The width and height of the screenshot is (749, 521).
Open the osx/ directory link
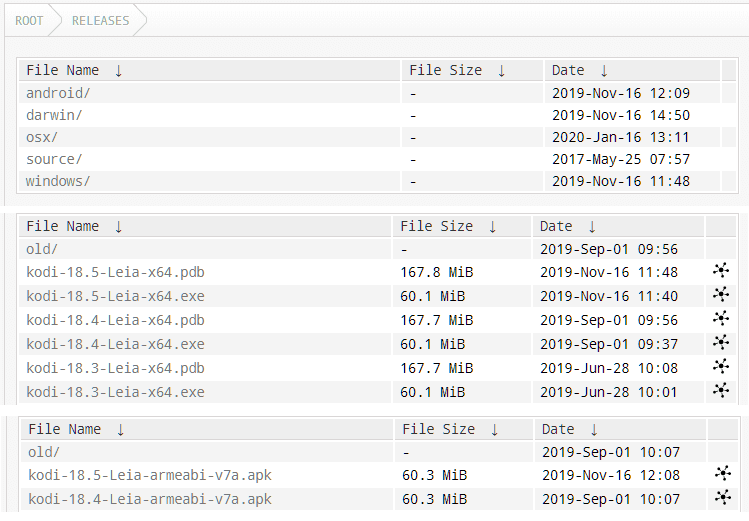pyautogui.click(x=42, y=137)
